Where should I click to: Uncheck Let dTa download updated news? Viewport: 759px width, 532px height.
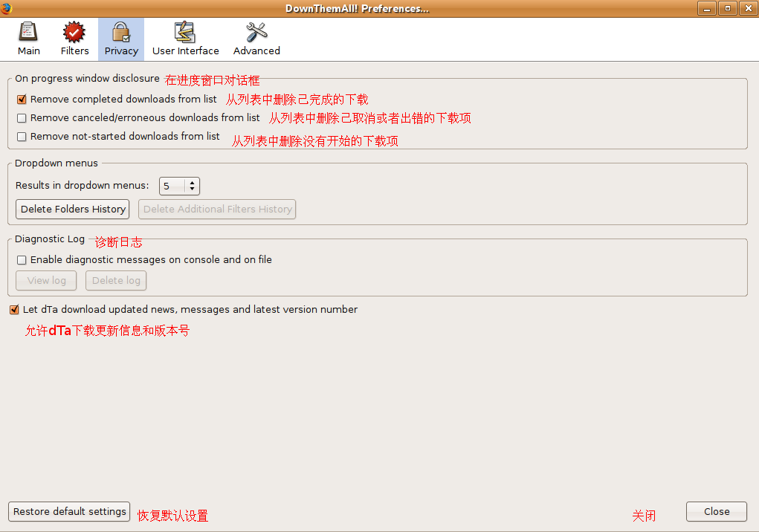14,310
